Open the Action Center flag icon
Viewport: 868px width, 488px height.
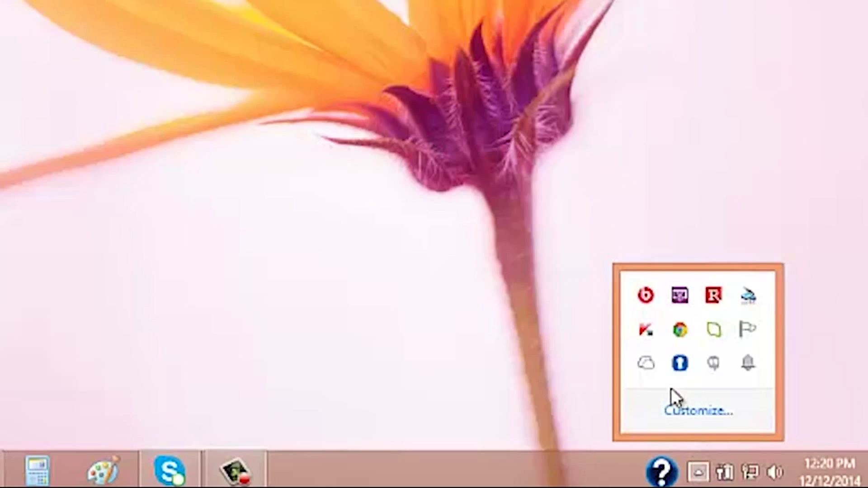[x=747, y=329]
